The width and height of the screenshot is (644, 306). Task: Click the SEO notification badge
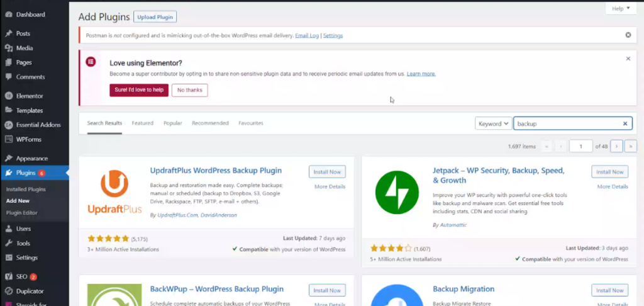point(33,277)
